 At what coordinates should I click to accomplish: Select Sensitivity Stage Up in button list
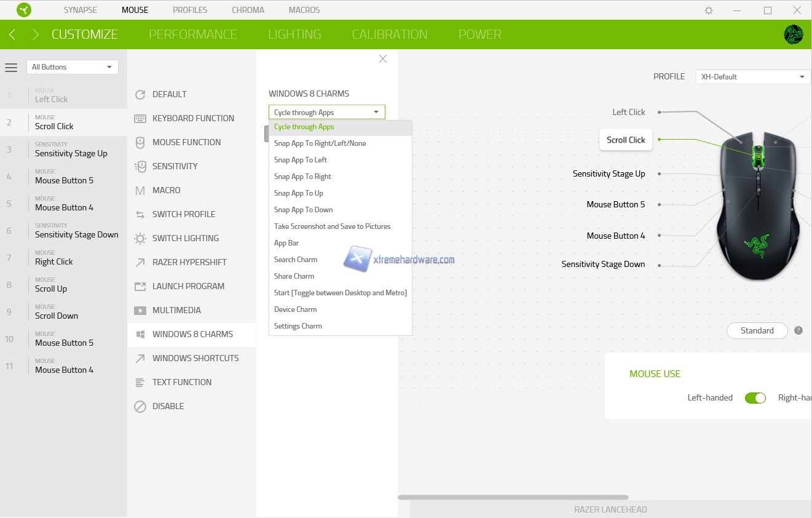coord(71,153)
